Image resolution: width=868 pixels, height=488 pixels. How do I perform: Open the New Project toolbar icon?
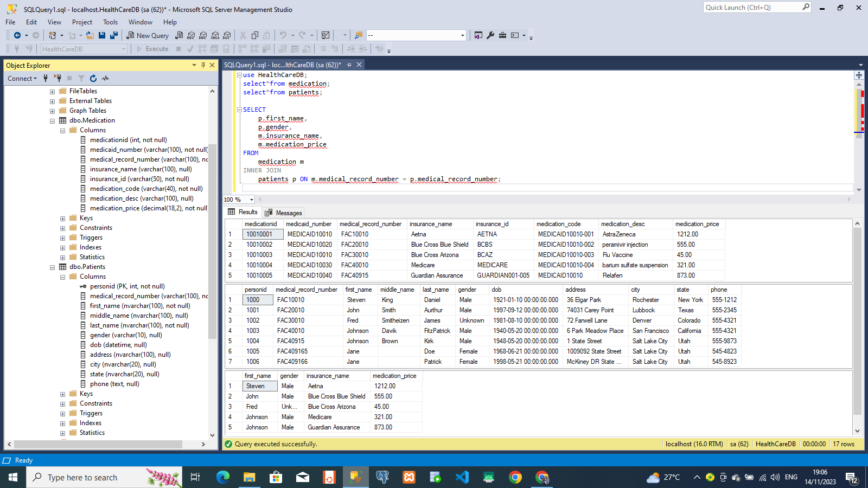(53, 35)
